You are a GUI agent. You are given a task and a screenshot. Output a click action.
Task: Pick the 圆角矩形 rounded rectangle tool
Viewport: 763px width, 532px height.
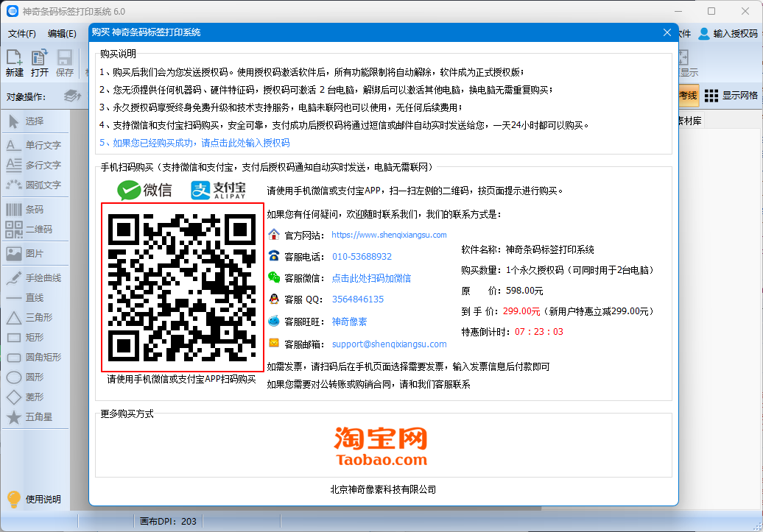point(34,358)
